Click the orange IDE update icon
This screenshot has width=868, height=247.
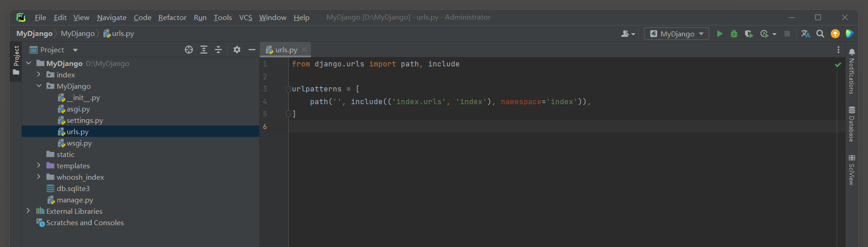point(835,34)
